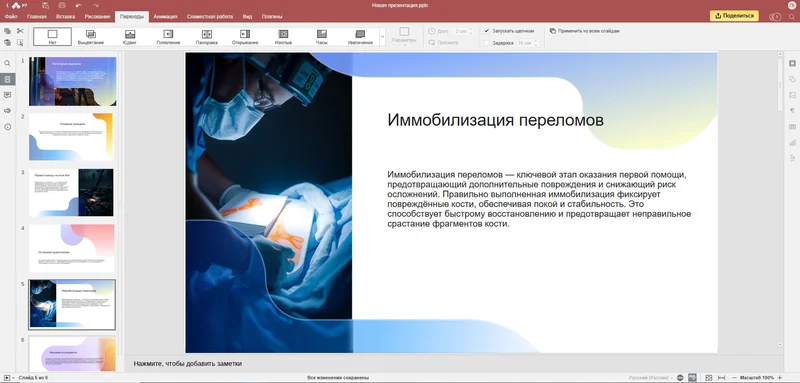Switch to the Вставка tab
This screenshot has height=383, width=800.
click(x=65, y=16)
